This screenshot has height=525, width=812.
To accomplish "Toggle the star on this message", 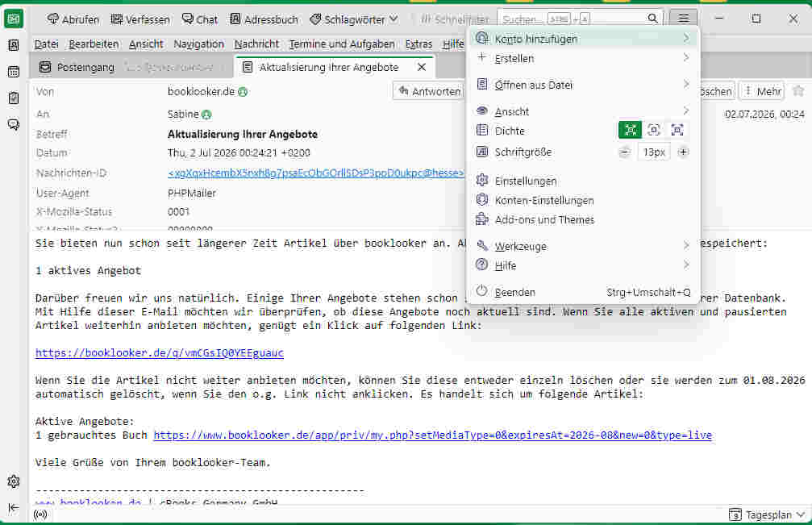I will (798, 91).
